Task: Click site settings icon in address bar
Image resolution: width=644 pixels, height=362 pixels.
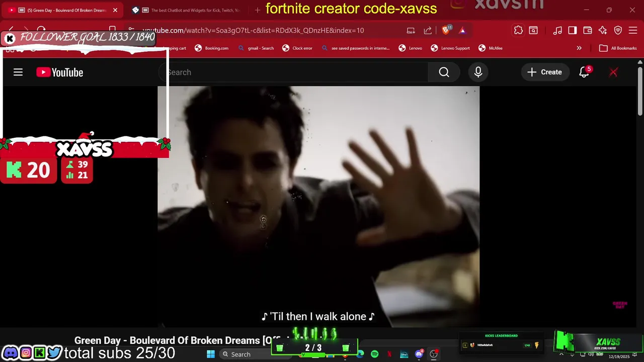Action: click(x=131, y=30)
